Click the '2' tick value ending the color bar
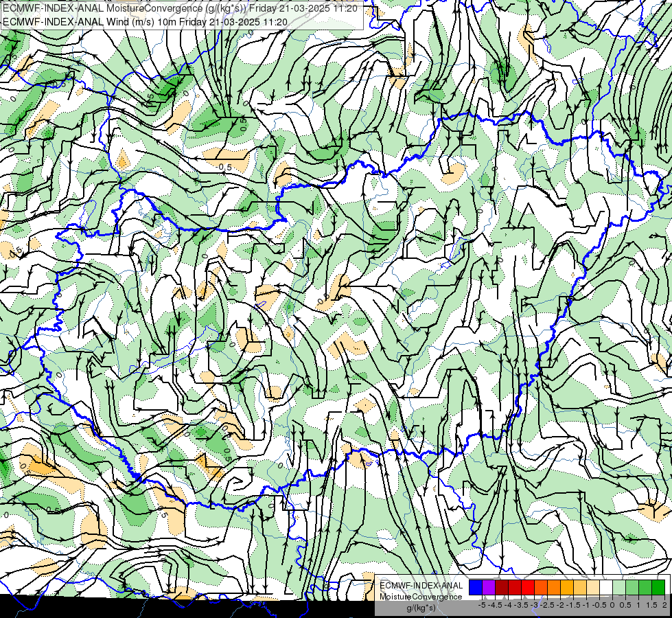 664,605
